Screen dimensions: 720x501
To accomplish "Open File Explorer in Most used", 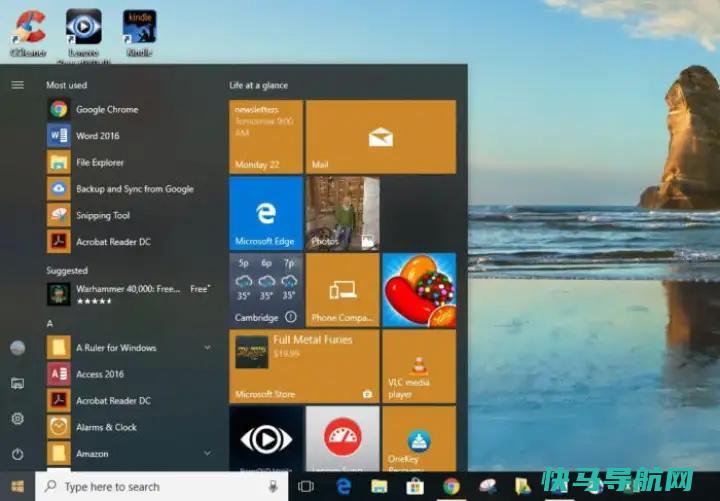I will 129,163.
